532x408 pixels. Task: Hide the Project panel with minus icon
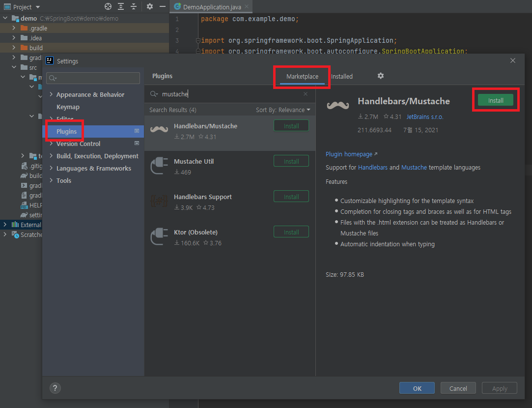click(163, 6)
